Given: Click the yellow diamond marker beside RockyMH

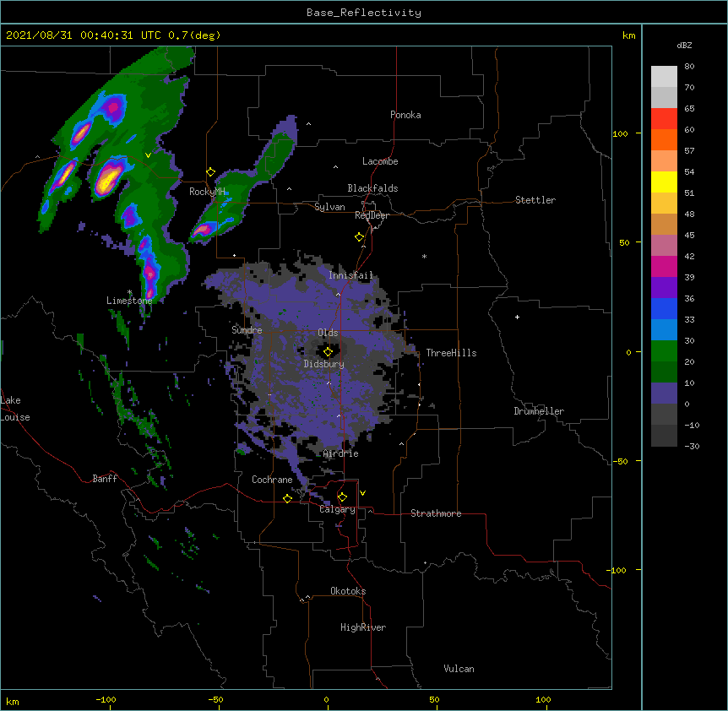Looking at the screenshot, I should (x=211, y=172).
